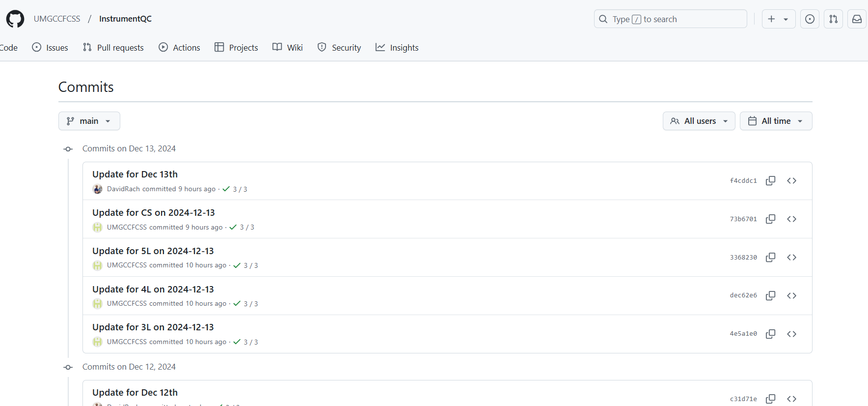This screenshot has height=406, width=868.
Task: Open the issues icon in top header
Action: [810, 19]
